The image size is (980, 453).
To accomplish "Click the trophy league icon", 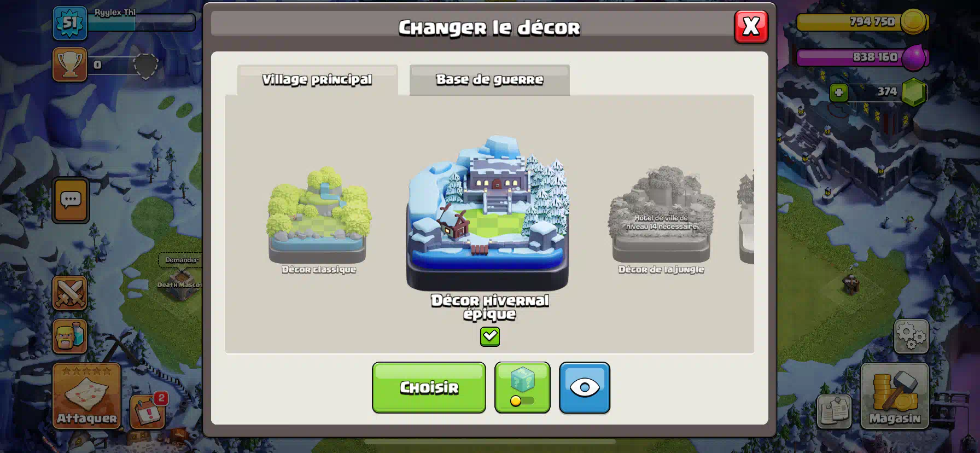I will pyautogui.click(x=69, y=65).
